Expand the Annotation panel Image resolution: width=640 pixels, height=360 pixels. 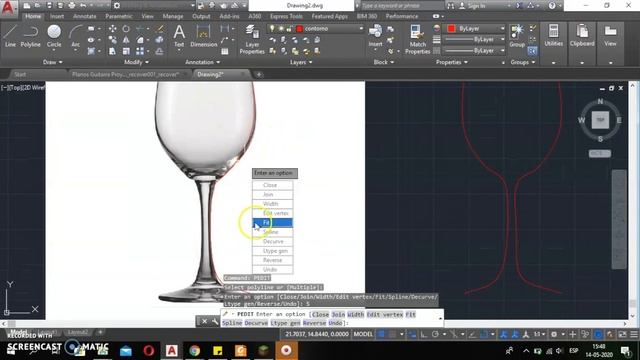[203, 62]
